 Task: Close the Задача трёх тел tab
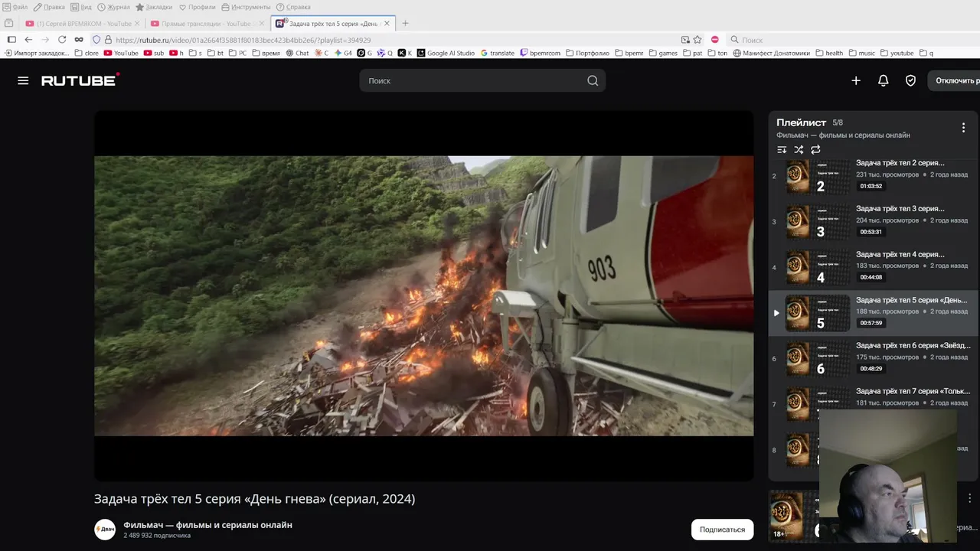point(387,23)
